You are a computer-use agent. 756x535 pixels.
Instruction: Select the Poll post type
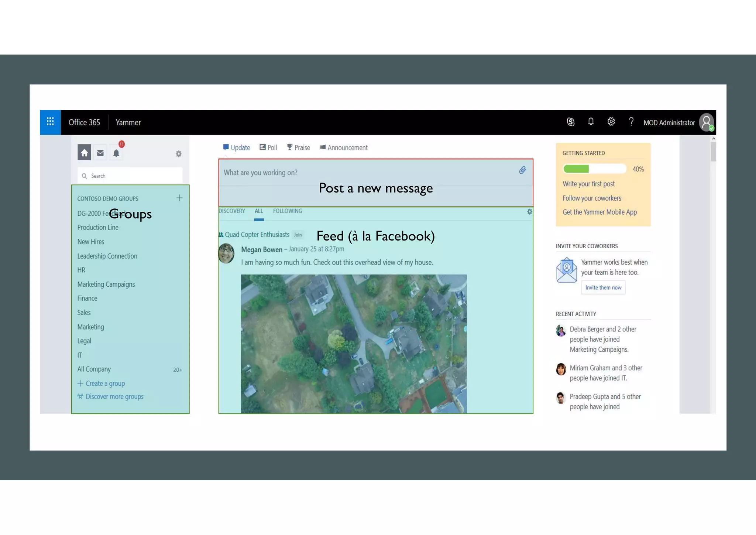click(x=268, y=147)
